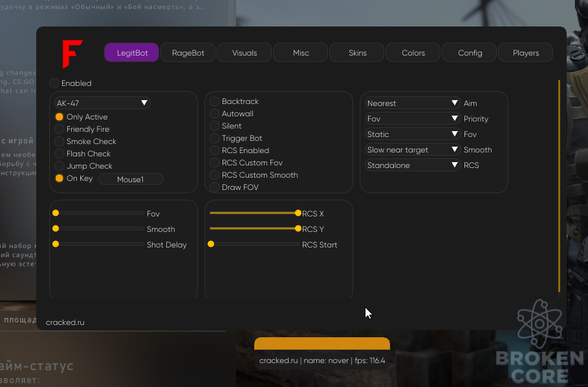
Task: Click the Shot Delay slider
Action: [x=100, y=244]
